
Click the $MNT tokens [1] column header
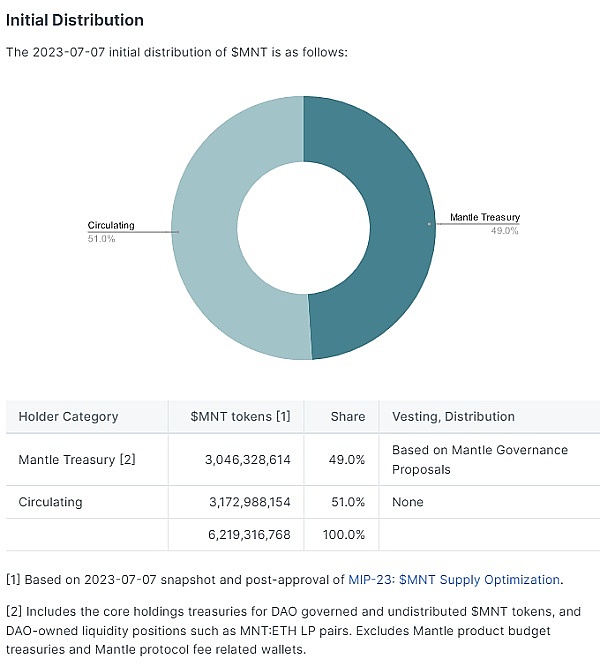(240, 416)
